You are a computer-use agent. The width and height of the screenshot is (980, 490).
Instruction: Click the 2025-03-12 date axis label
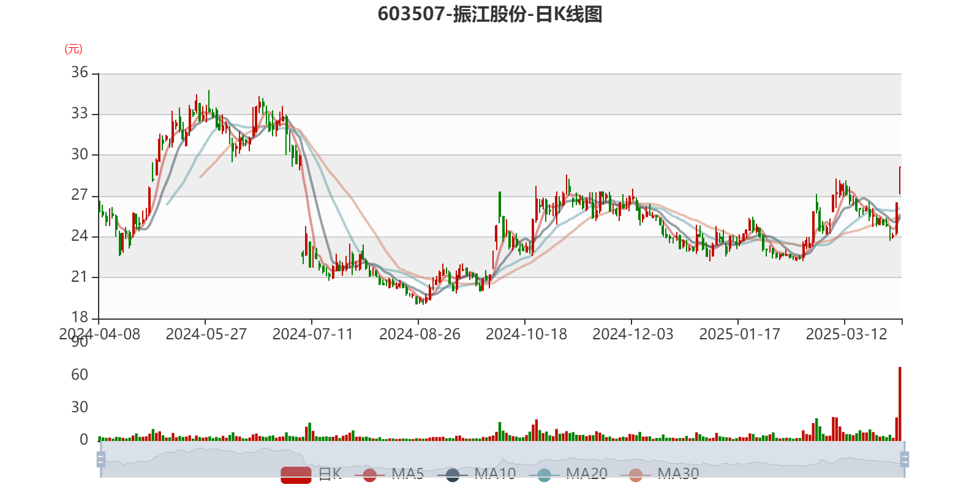pos(846,334)
